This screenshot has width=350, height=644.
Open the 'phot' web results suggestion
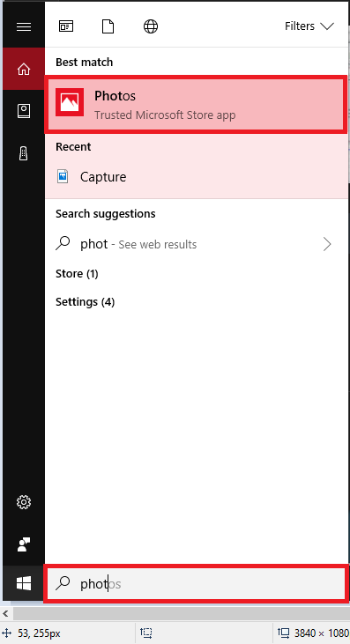[x=196, y=244]
